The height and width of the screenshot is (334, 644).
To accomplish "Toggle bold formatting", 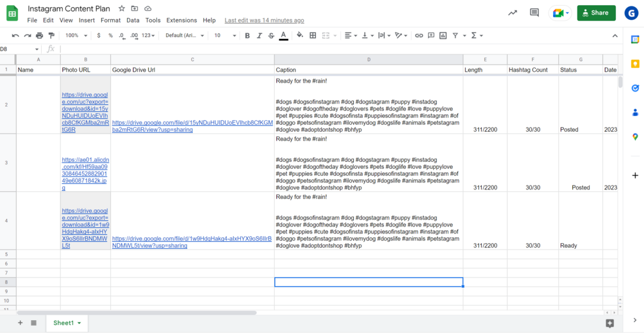I will (x=247, y=36).
